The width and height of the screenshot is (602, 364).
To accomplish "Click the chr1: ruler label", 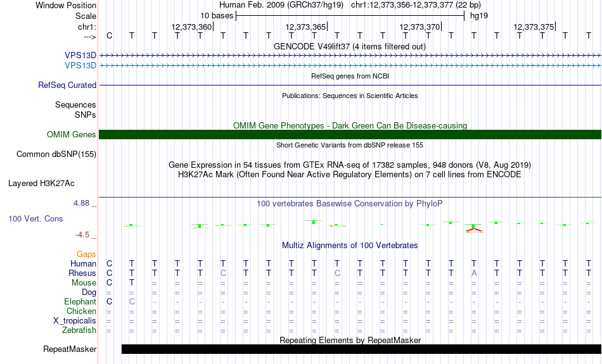I will (x=87, y=27).
